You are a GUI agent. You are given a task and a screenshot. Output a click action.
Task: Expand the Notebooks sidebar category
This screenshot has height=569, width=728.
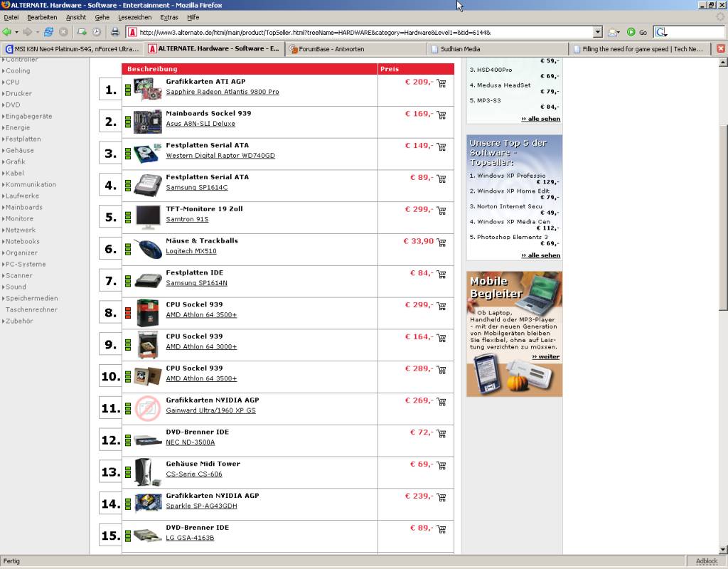(x=22, y=242)
